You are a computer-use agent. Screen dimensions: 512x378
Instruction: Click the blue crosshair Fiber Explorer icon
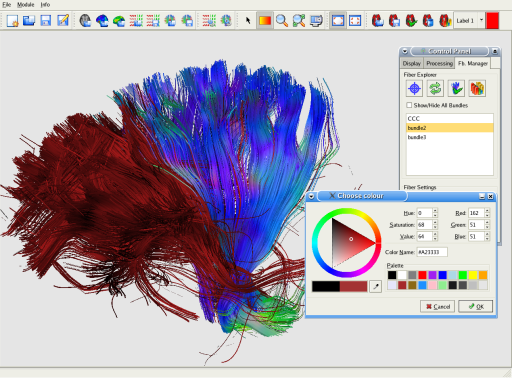pyautogui.click(x=414, y=89)
